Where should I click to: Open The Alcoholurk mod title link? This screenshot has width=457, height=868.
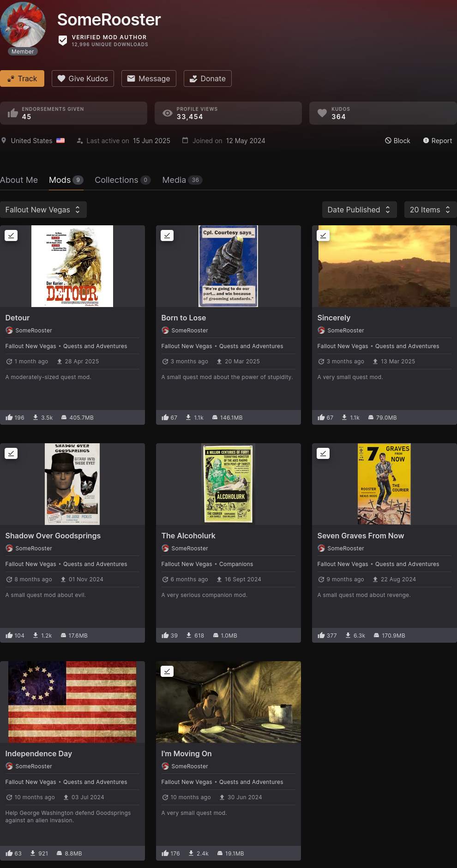pos(188,536)
